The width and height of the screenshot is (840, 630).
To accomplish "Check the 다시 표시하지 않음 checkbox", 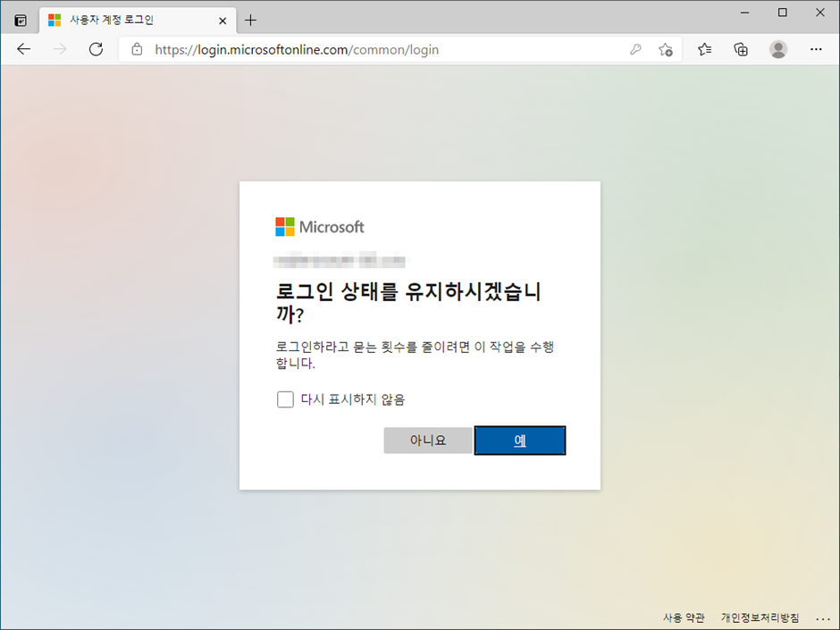I will [x=285, y=399].
